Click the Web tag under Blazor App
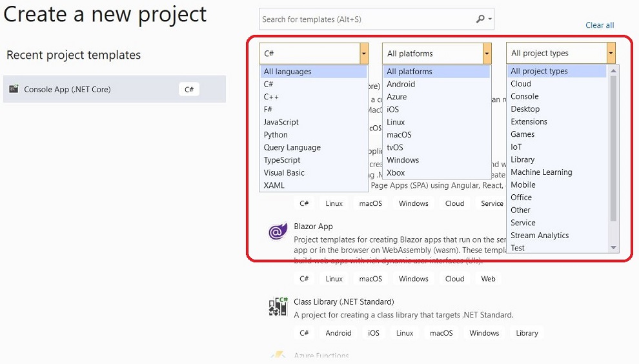639x364 pixels. [488, 279]
